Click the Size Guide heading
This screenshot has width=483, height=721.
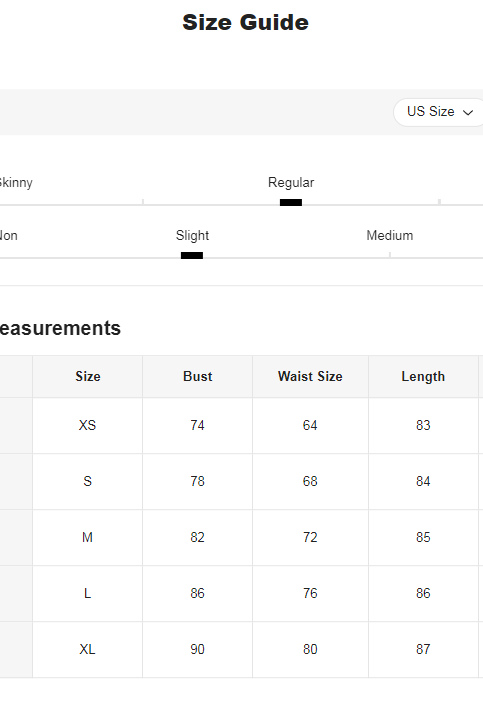[245, 23]
